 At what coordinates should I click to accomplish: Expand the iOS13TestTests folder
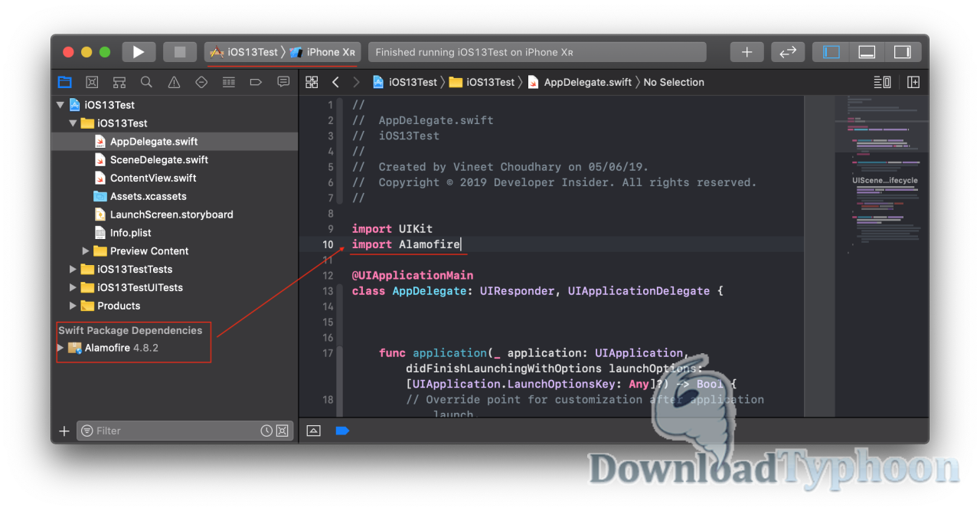tap(73, 269)
